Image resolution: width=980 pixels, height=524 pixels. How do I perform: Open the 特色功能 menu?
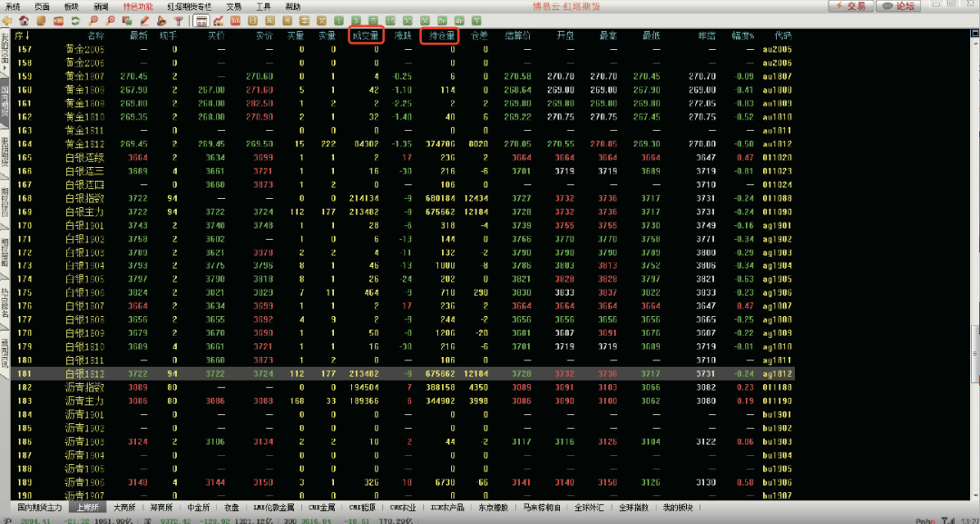click(139, 5)
